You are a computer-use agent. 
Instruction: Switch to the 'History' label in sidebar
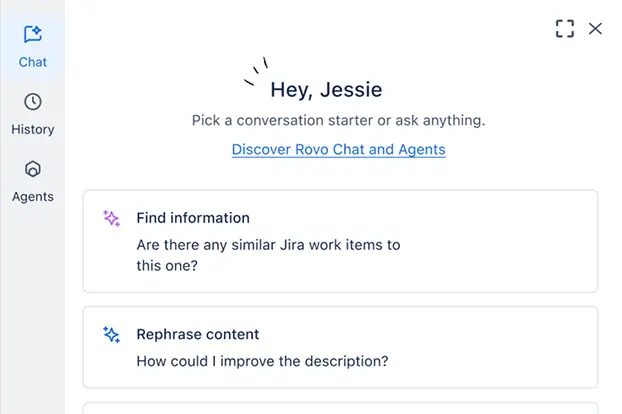(x=32, y=129)
